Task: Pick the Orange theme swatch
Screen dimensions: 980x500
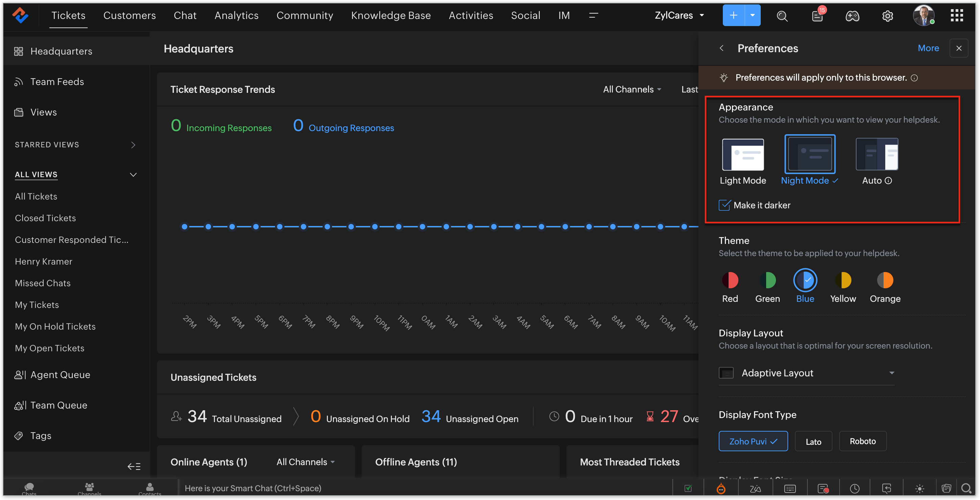Action: (x=885, y=280)
